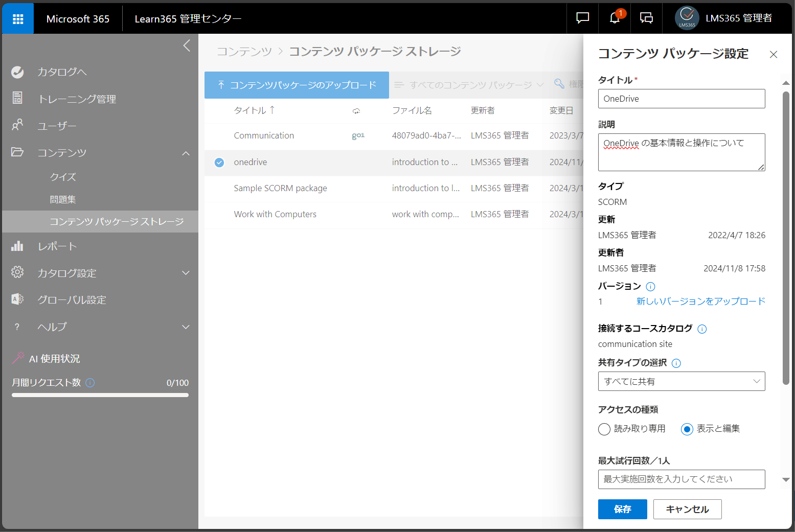This screenshot has width=795, height=532.
Task: Collapse the コンテンツ navigation section
Action: coord(186,153)
